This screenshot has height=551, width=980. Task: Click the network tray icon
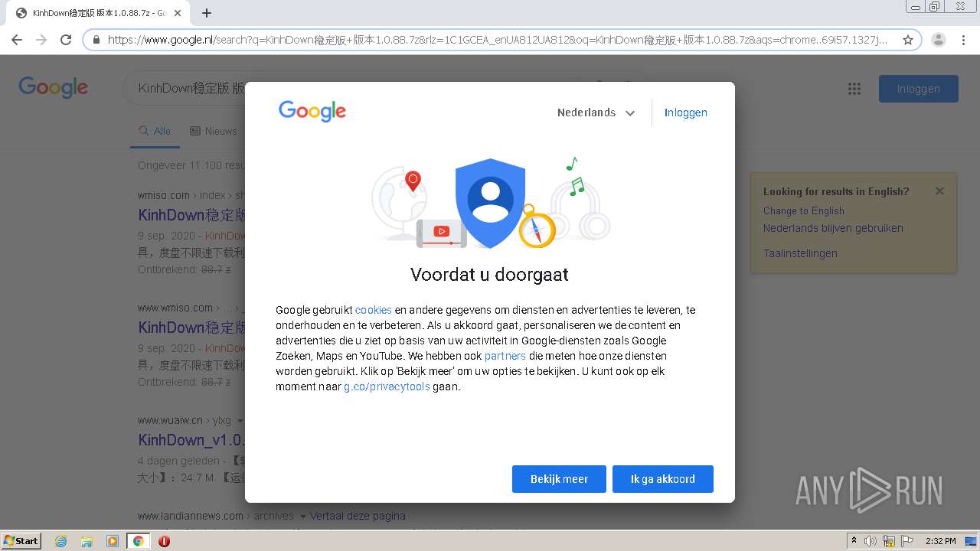(x=889, y=541)
